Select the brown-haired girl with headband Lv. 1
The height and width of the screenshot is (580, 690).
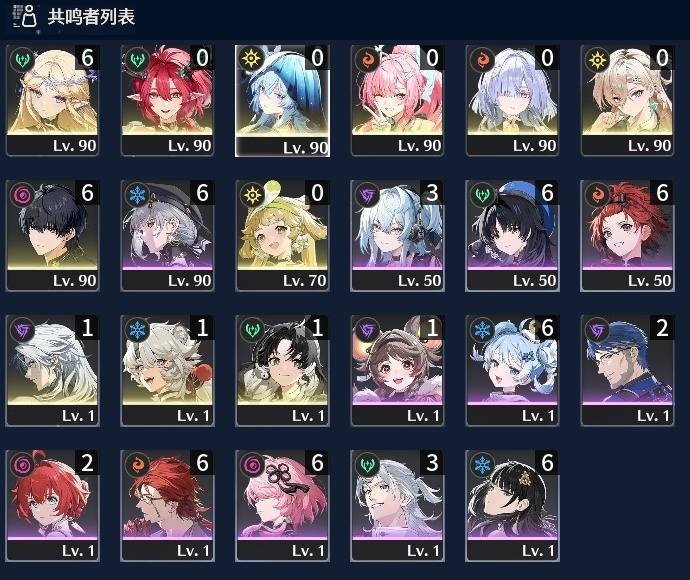pyautogui.click(x=397, y=371)
